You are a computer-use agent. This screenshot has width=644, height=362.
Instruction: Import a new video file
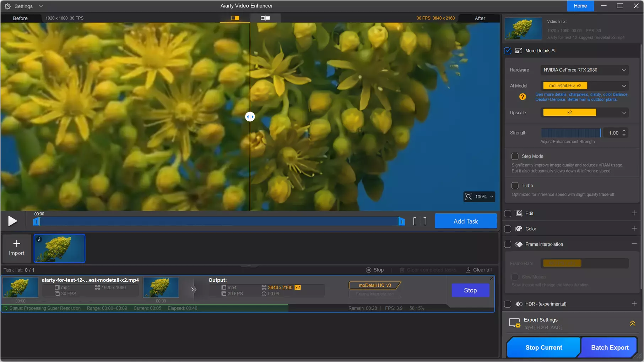pyautogui.click(x=17, y=248)
